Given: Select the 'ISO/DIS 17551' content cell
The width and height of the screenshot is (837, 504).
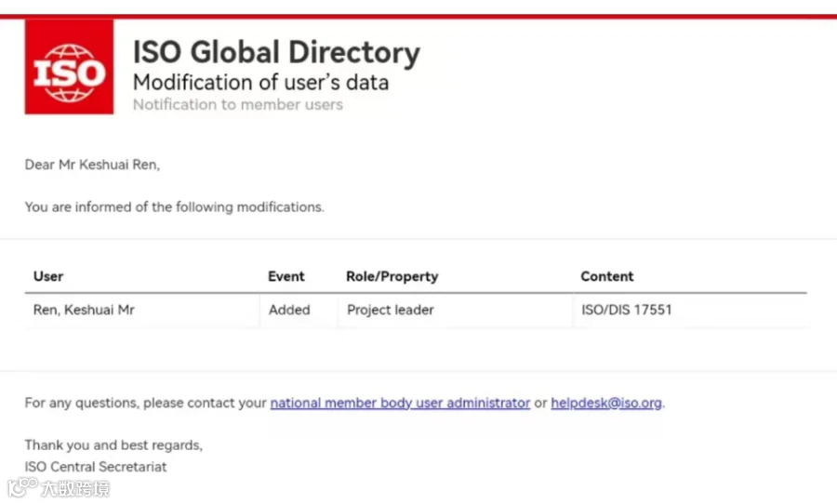Looking at the screenshot, I should pos(691,311).
